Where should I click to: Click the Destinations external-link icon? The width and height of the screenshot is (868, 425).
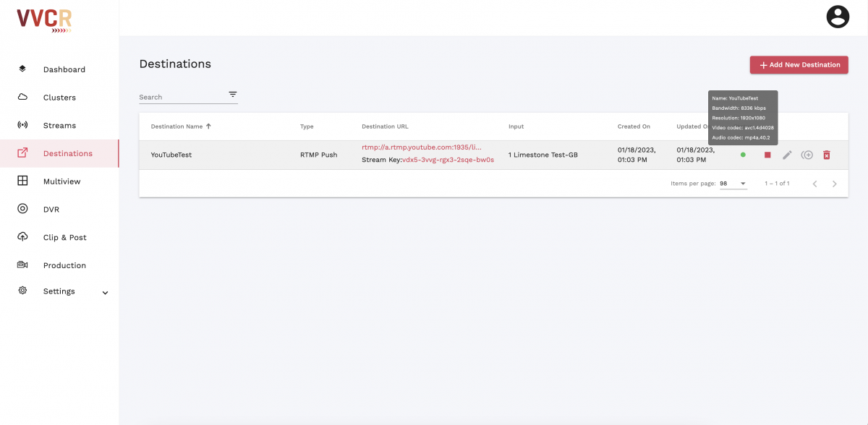click(x=22, y=153)
